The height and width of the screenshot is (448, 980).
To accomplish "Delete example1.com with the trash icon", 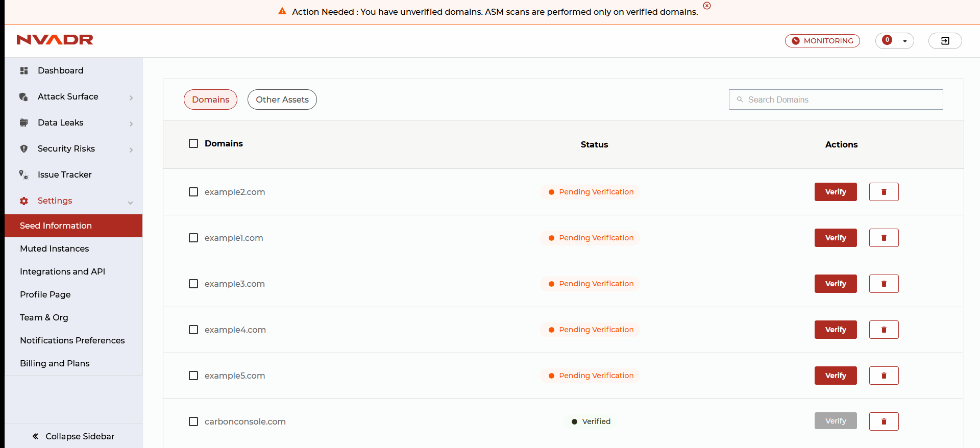I will pos(884,238).
